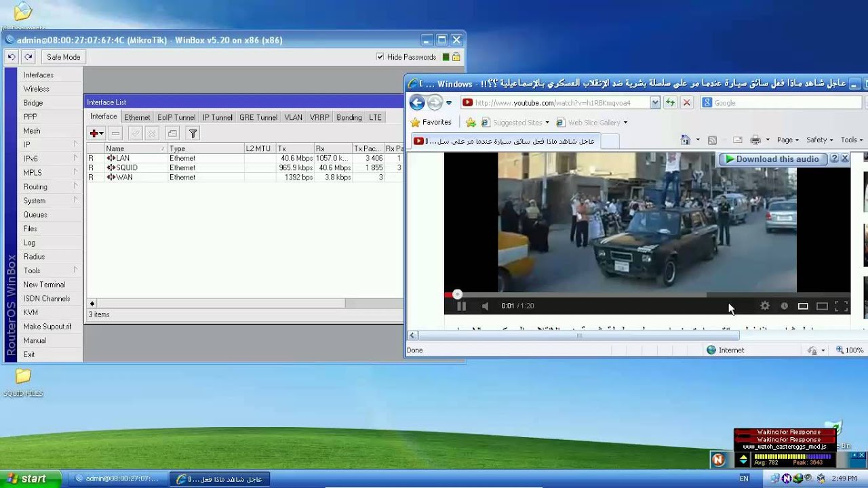Viewport: 868px width, 488px height.
Task: Click the padlock icon next to Hide Passwords
Action: tap(456, 57)
